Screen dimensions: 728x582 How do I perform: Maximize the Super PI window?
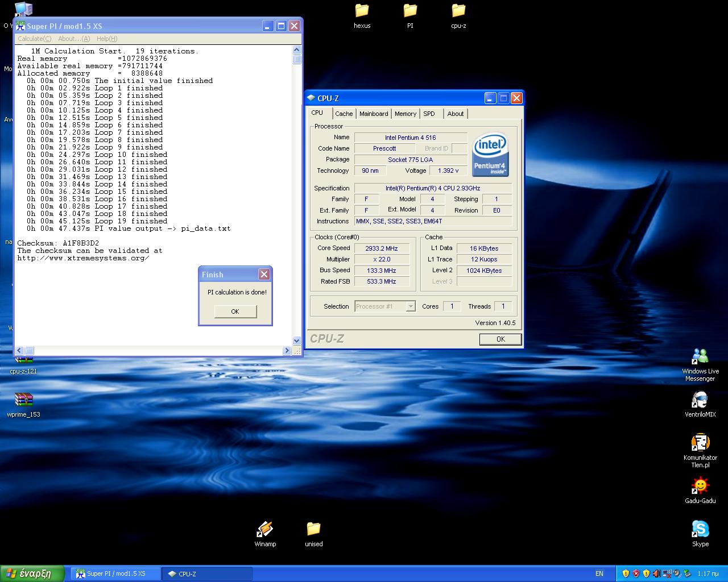tap(281, 26)
